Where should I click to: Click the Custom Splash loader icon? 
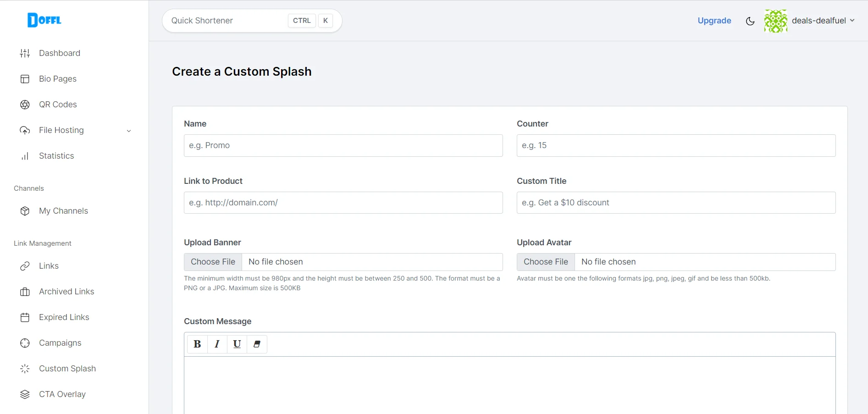click(x=25, y=369)
